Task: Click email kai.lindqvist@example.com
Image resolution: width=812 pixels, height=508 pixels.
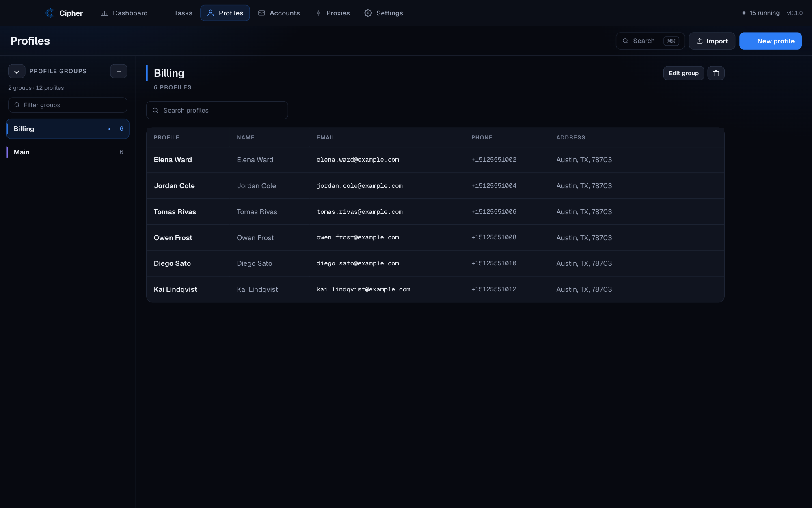Action: pyautogui.click(x=363, y=289)
